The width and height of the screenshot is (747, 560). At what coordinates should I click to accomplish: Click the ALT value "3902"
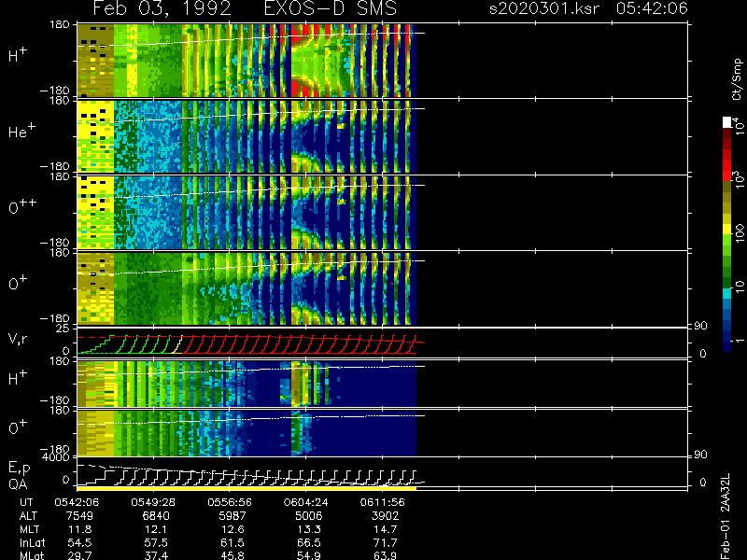pyautogui.click(x=386, y=516)
